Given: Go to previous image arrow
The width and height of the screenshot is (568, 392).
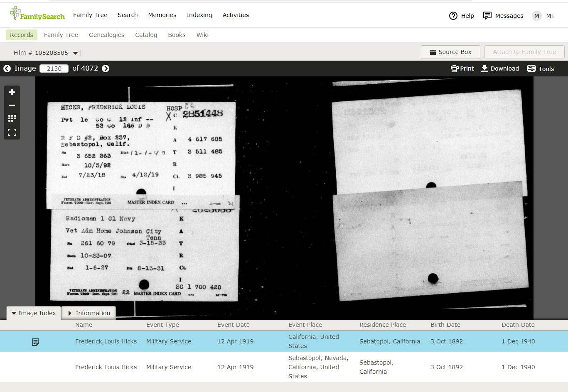Looking at the screenshot, I should point(7,69).
